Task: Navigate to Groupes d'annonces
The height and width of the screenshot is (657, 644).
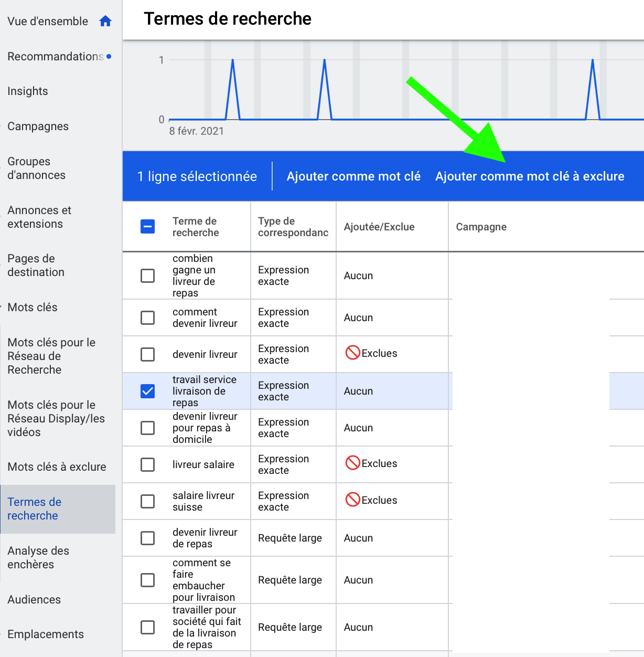Action: pyautogui.click(x=36, y=168)
